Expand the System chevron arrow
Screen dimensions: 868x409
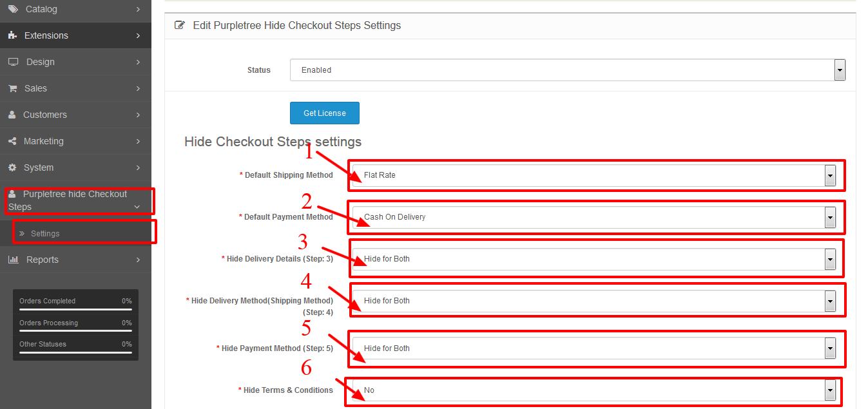tap(138, 167)
